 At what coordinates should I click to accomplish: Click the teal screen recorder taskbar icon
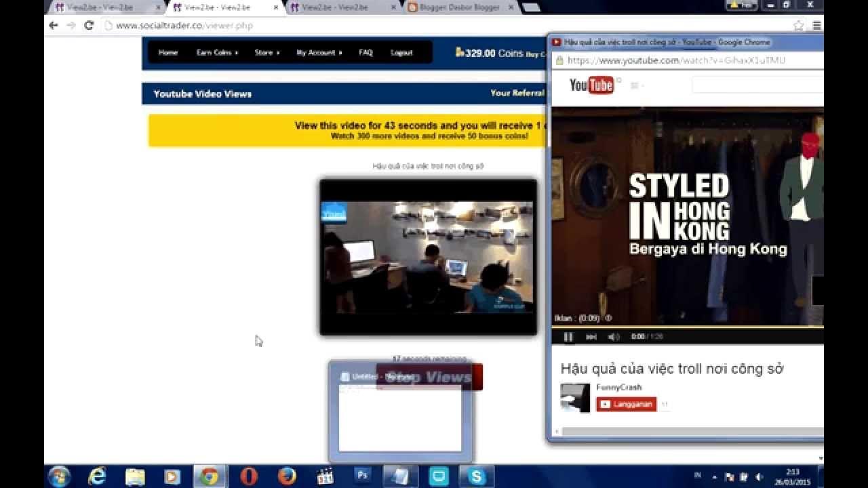439,476
